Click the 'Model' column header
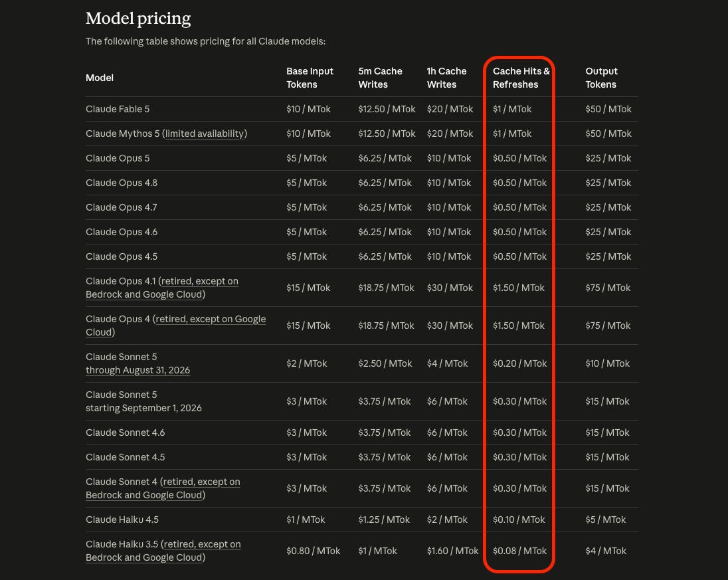This screenshot has height=580, width=728. pos(100,78)
